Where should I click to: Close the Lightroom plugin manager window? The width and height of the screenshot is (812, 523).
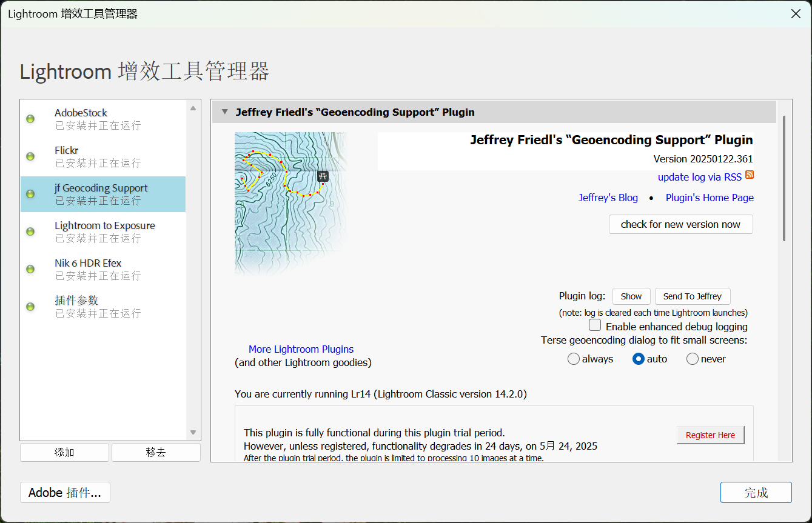(796, 13)
